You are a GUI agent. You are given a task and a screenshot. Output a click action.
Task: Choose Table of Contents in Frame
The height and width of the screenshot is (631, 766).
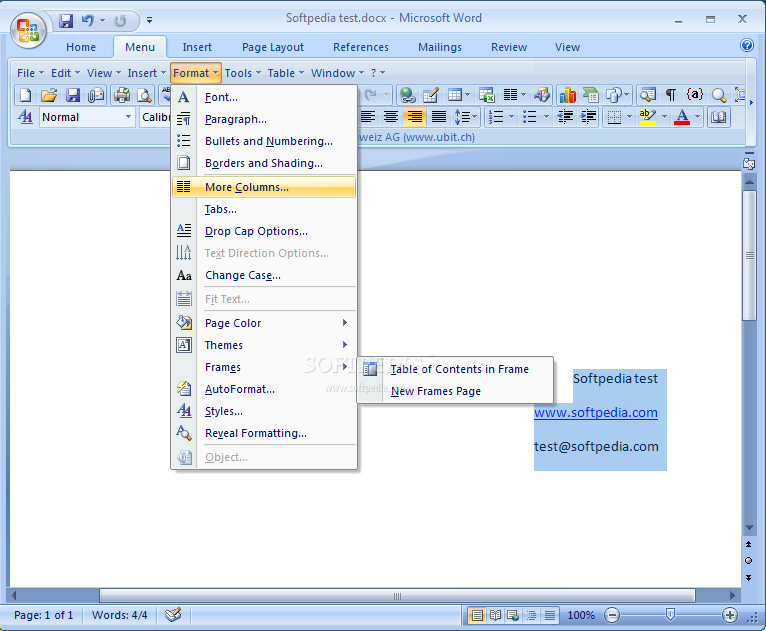click(455, 369)
